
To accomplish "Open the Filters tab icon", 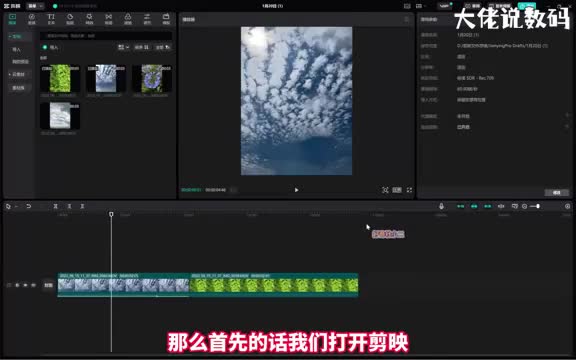I will [127, 19].
